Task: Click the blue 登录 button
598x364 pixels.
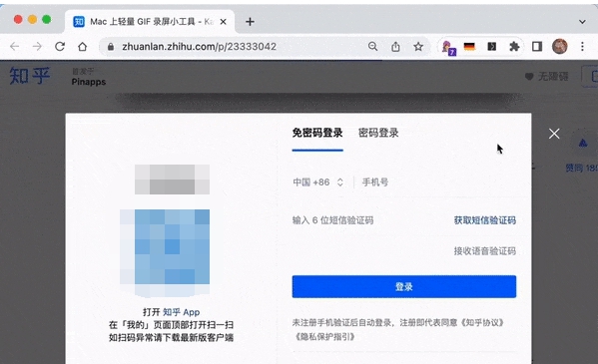Action: [x=404, y=286]
